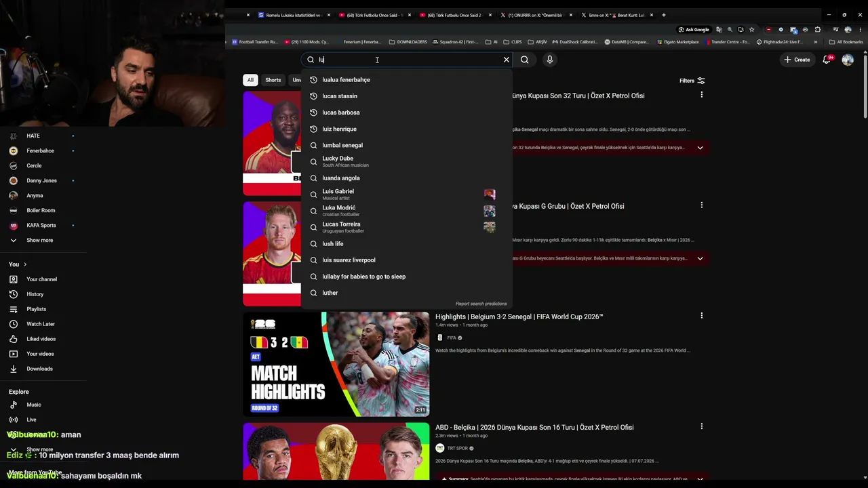This screenshot has width=868, height=488.
Task: Expand the You section chevron
Action: pyautogui.click(x=25, y=264)
